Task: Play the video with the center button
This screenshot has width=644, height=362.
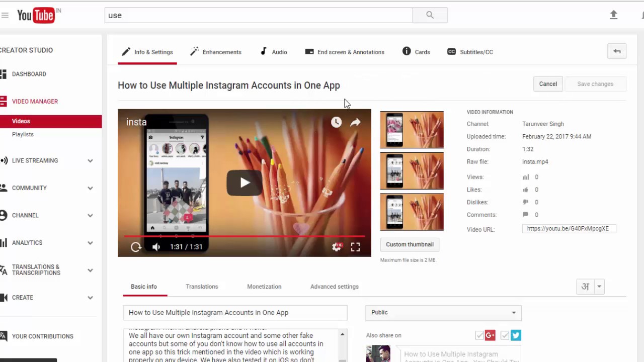Action: 244,183
